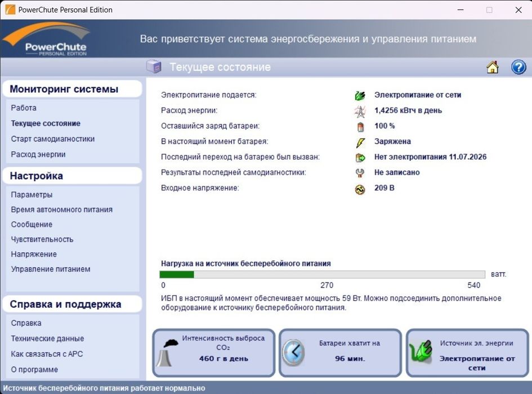
Task: Click the value Заряжена
Action: click(392, 141)
